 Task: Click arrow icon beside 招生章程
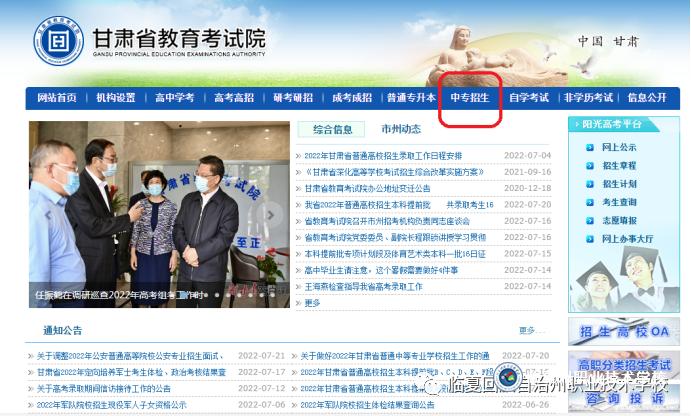tap(590, 166)
